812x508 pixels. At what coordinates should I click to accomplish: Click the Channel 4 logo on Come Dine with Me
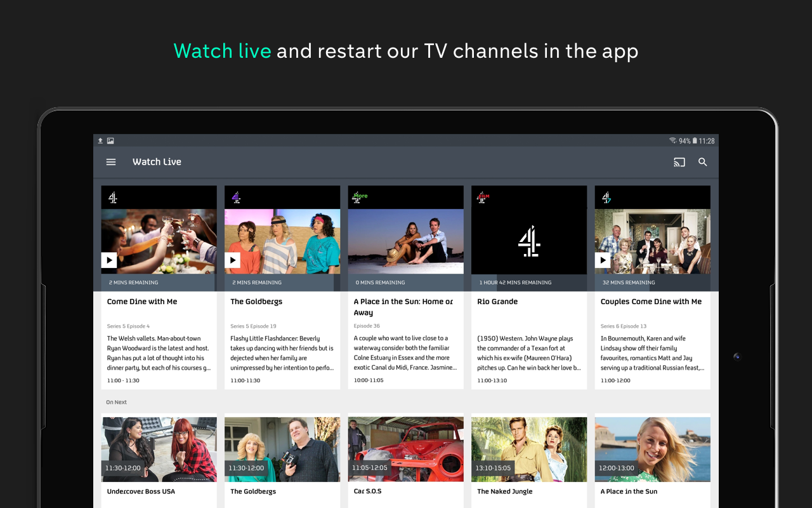coord(114,197)
